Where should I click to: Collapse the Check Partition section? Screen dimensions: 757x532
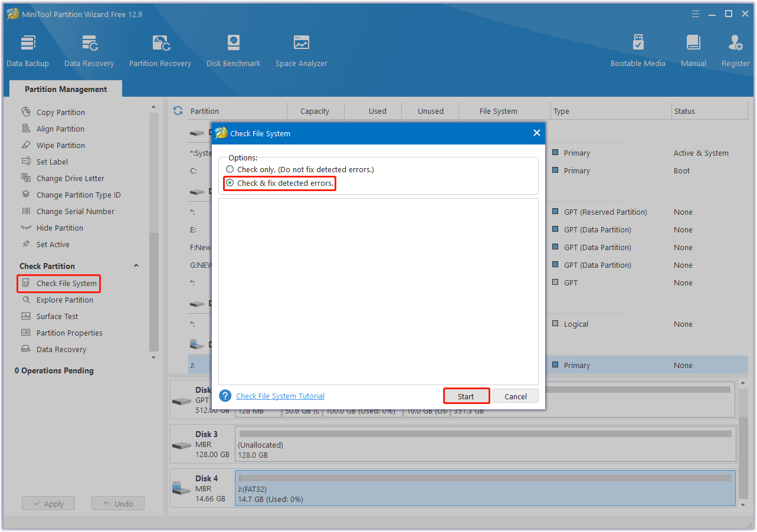click(x=136, y=266)
